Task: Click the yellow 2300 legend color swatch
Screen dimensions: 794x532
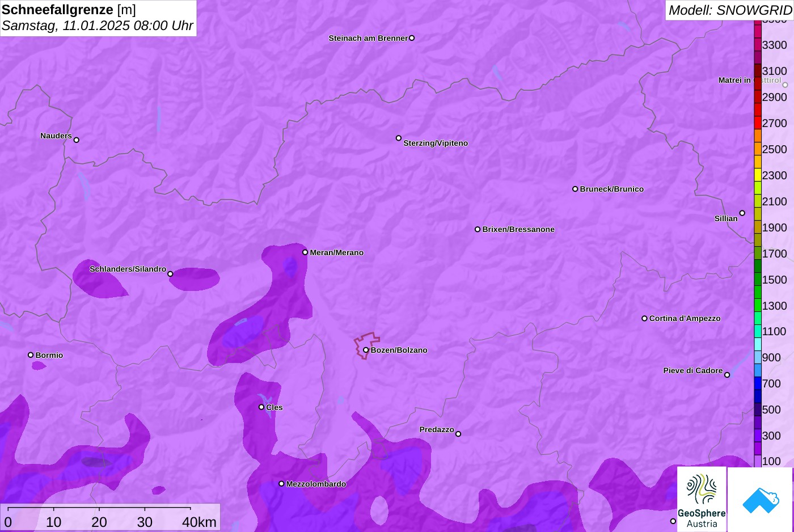Action: pyautogui.click(x=758, y=175)
